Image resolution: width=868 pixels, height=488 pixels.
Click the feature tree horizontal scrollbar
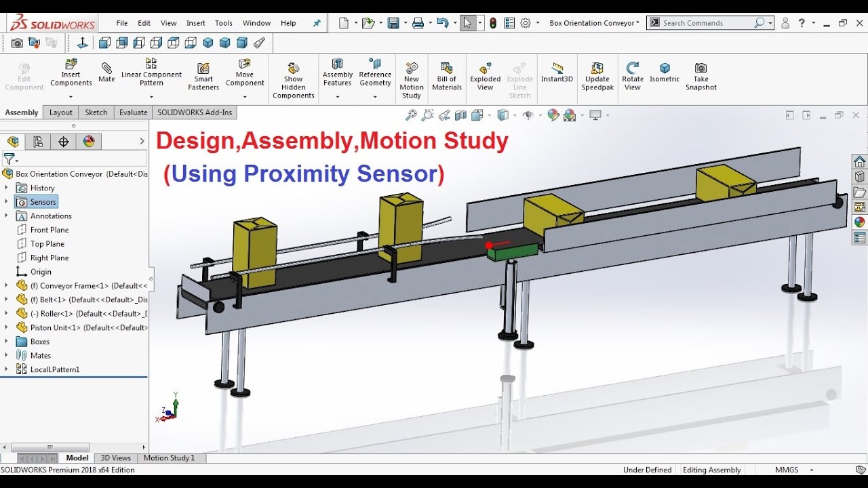tap(50, 447)
